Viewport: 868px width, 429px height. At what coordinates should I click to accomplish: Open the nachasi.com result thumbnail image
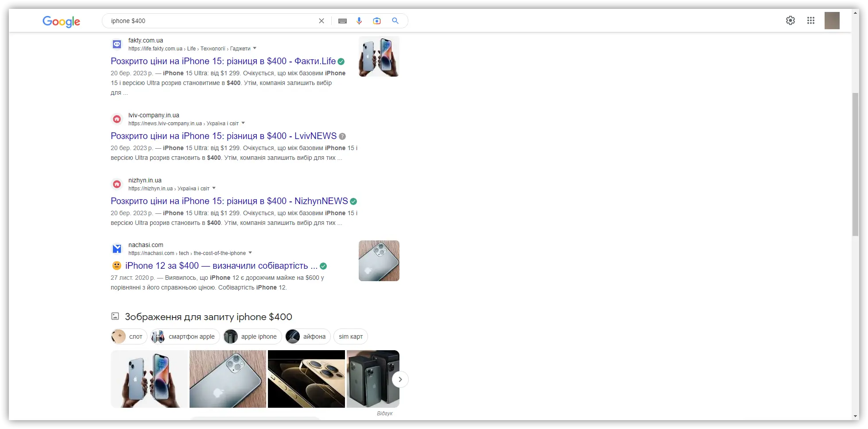(379, 261)
